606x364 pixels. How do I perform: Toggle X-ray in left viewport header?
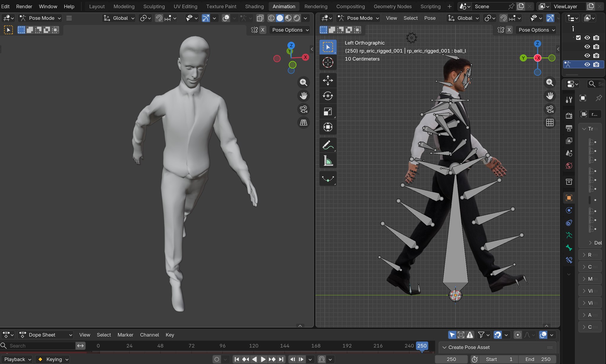coord(260,18)
